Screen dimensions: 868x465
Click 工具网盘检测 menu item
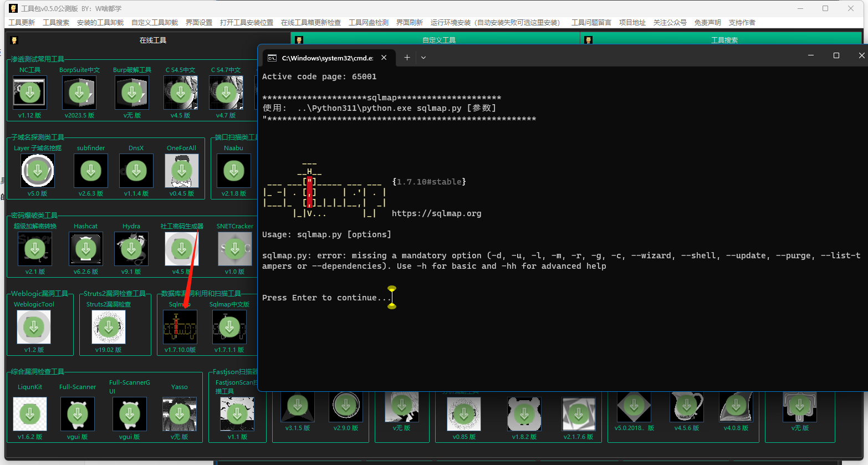369,23
